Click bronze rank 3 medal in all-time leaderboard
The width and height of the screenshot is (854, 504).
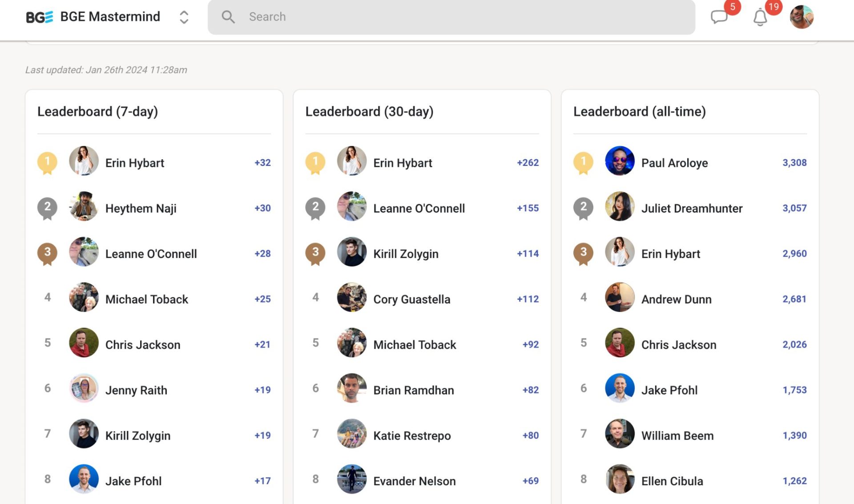584,254
